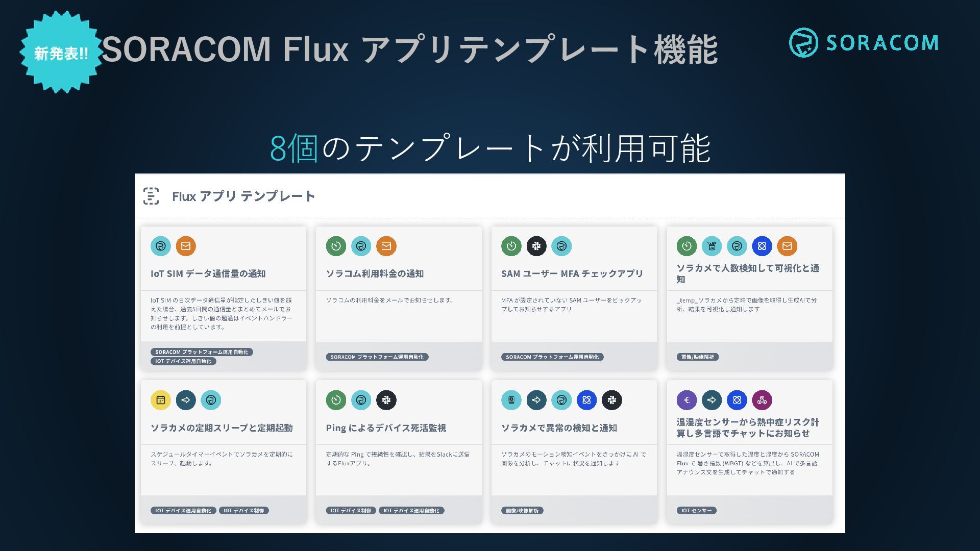Screen dimensions: 980x551
Task: Click the Slack icon in Ping デバイス死活監視 card
Action: coord(386,400)
